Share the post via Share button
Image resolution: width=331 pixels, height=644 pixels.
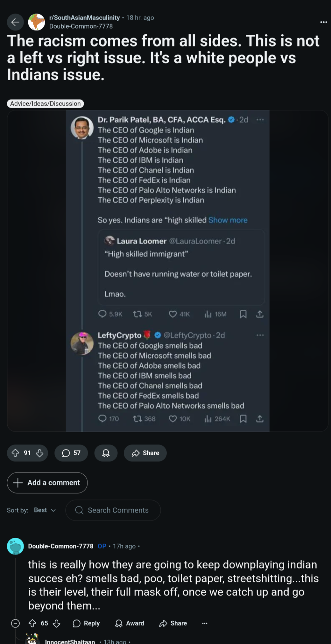coord(145,453)
